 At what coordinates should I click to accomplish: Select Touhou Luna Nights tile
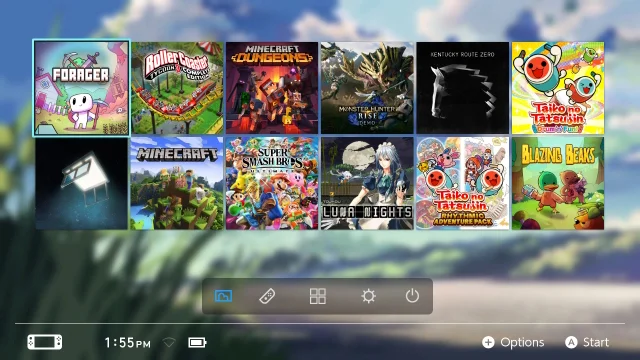pos(367,183)
